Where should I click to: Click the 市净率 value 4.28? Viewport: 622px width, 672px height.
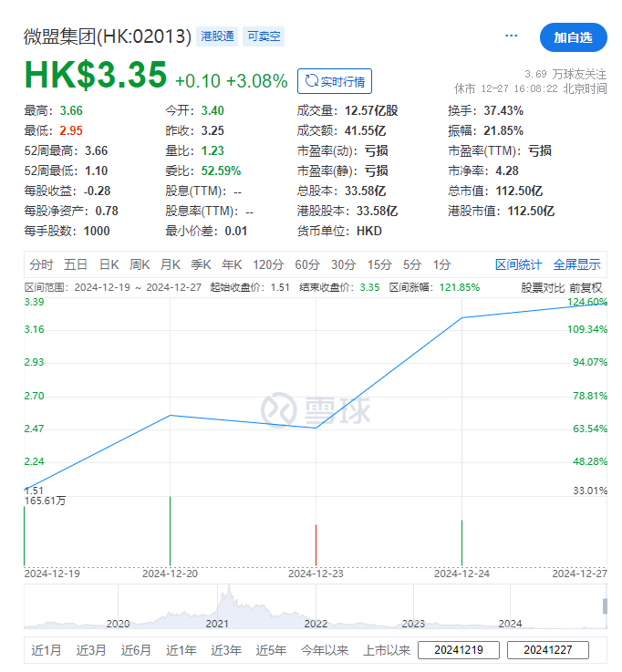click(x=507, y=171)
